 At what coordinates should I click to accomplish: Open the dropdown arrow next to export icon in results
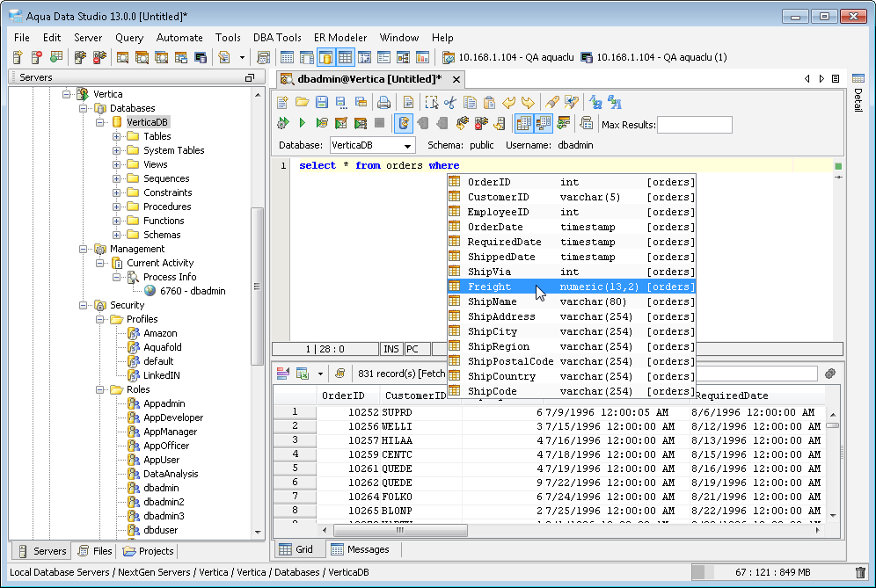click(320, 374)
